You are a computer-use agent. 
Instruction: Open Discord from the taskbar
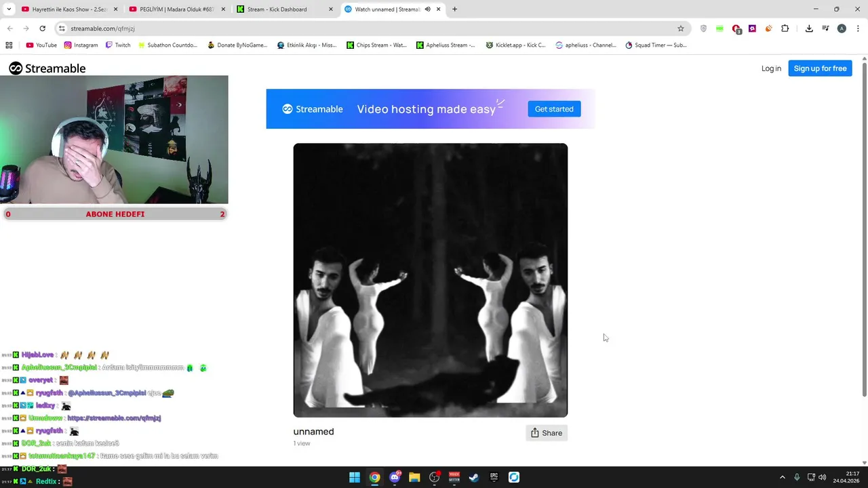(x=395, y=477)
